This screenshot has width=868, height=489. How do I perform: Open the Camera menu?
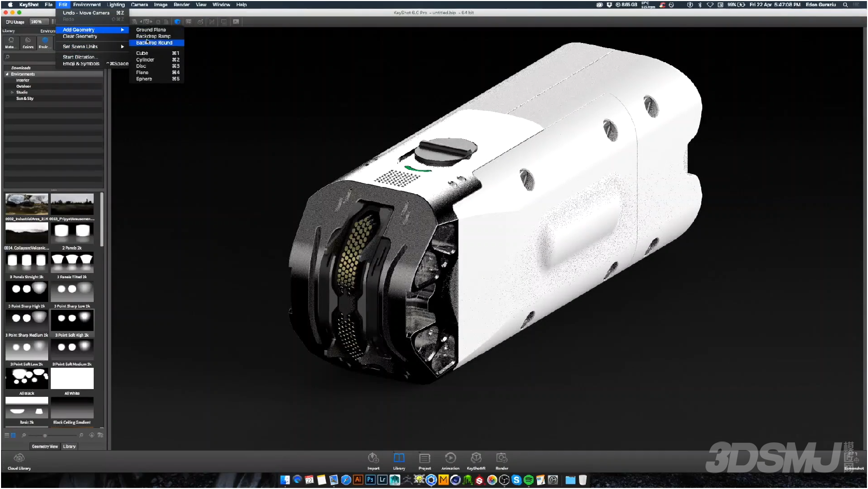[139, 5]
